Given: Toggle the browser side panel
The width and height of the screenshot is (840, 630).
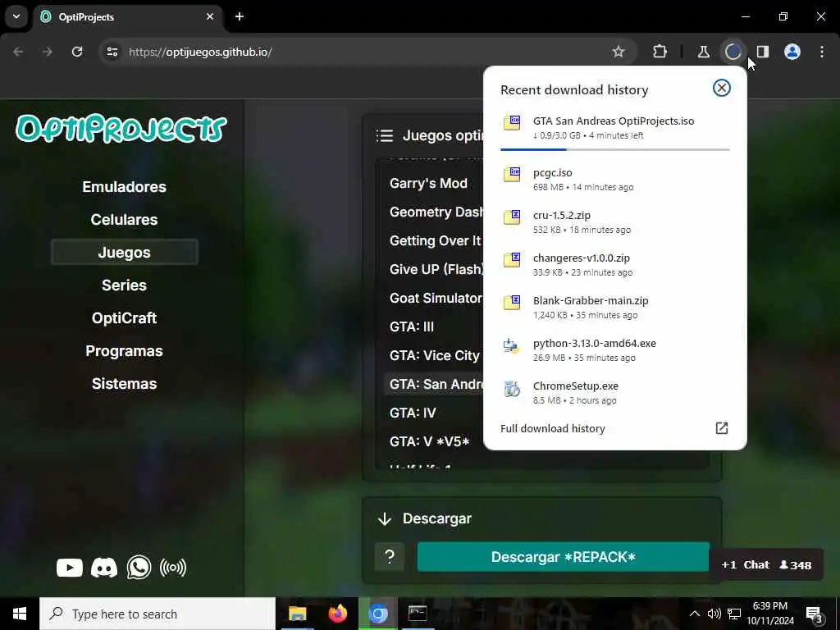Looking at the screenshot, I should click(x=762, y=52).
